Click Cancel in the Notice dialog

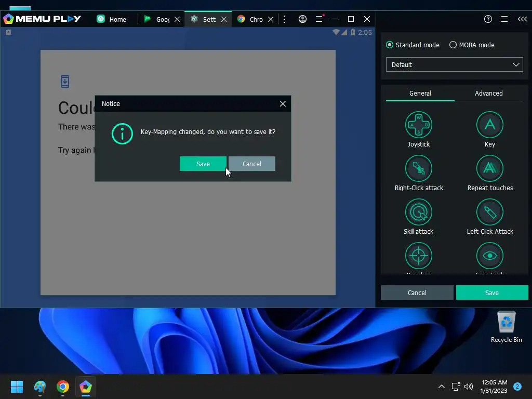(252, 164)
